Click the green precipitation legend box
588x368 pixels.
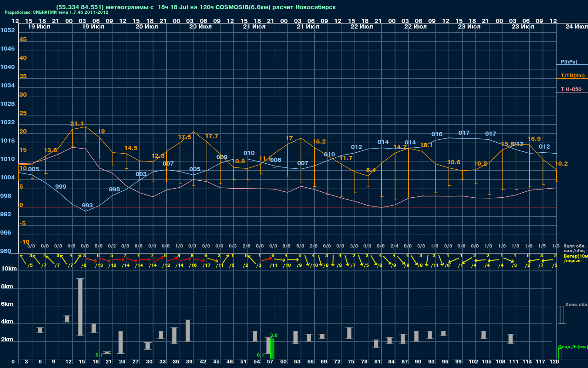click(x=560, y=354)
